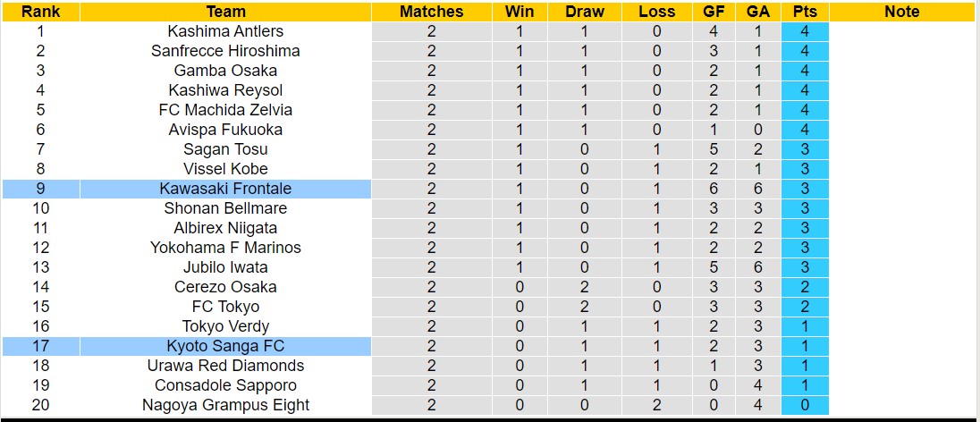The height and width of the screenshot is (422, 980).
Task: Select the Matches column header
Action: pyautogui.click(x=431, y=12)
